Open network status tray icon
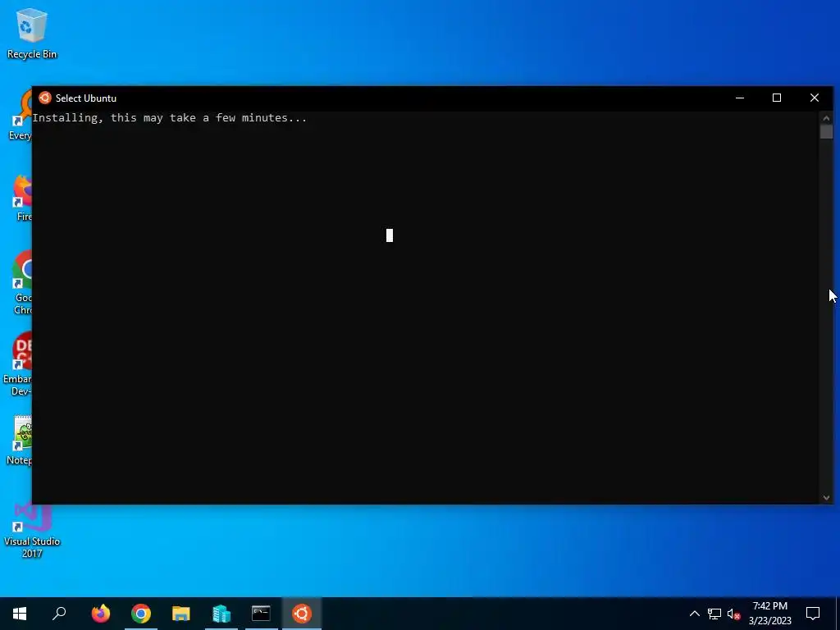The height and width of the screenshot is (630, 840). (714, 614)
